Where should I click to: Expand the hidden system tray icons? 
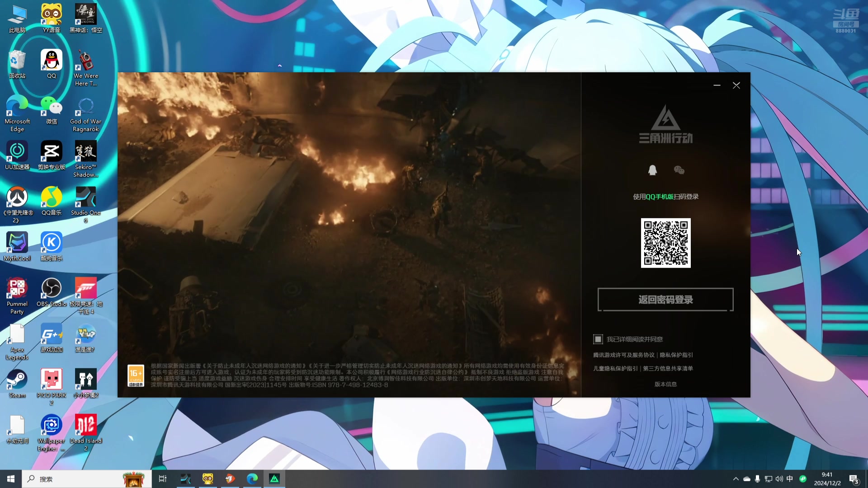[736, 479]
